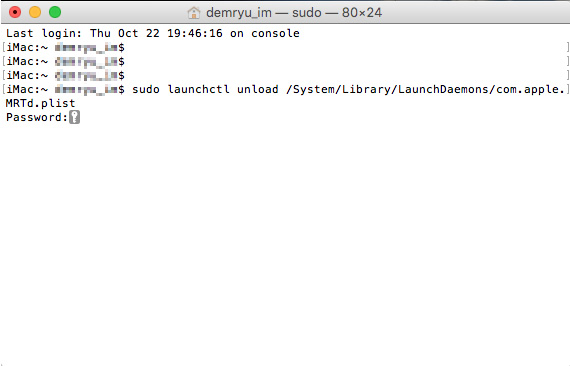This screenshot has width=570, height=366.
Task: Click the 'Password:' prompt label
Action: (x=37, y=117)
